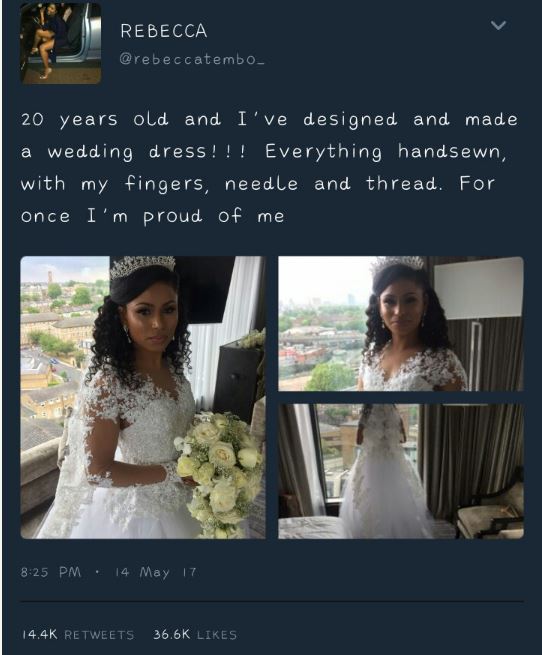Click the RETWEETS label
Image resolution: width=542 pixels, height=655 pixels.
coord(99,635)
